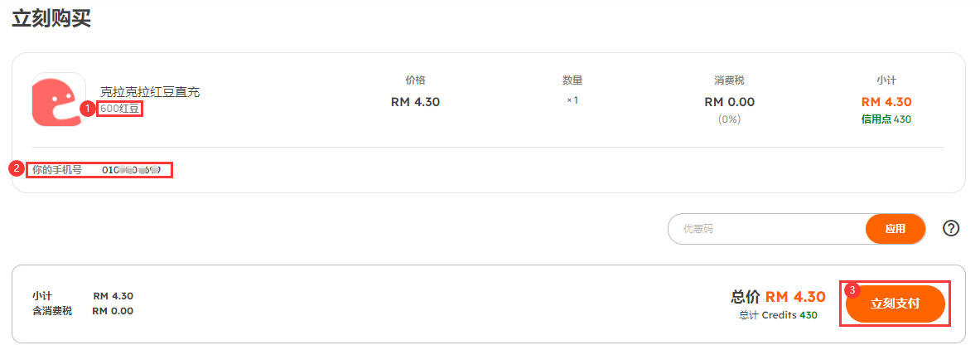Click the 价格 column header

click(x=415, y=80)
